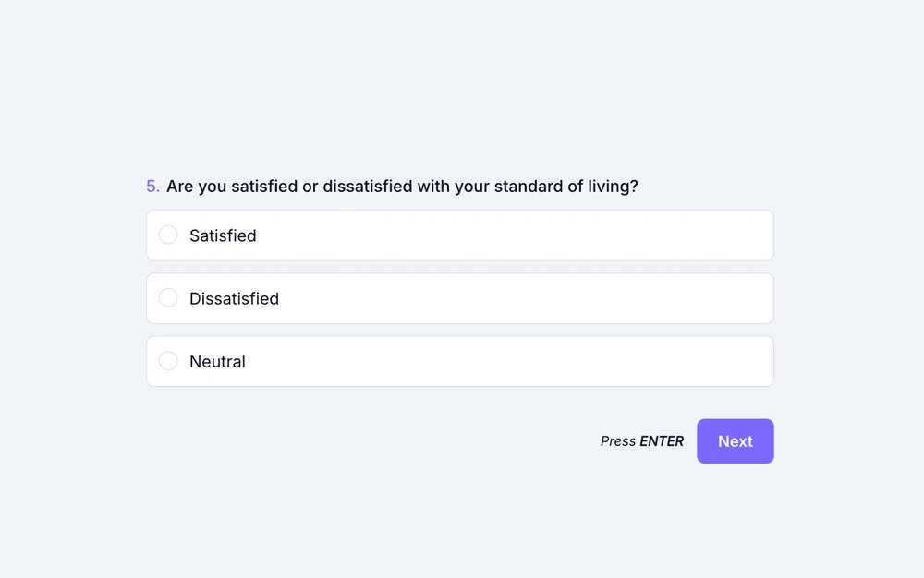This screenshot has width=924, height=578.
Task: Click the word ENTER in the hint
Action: point(663,440)
